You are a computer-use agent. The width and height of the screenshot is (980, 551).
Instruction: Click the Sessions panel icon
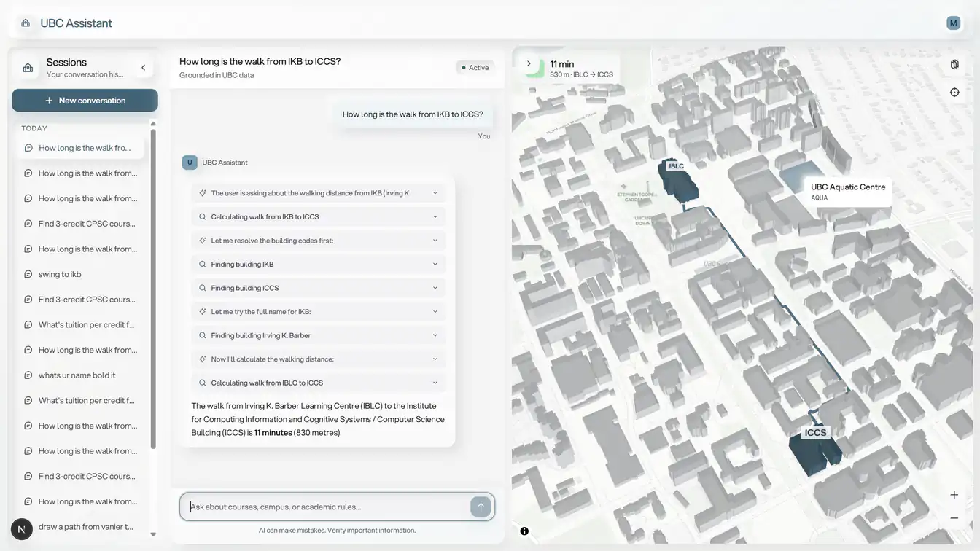(28, 68)
